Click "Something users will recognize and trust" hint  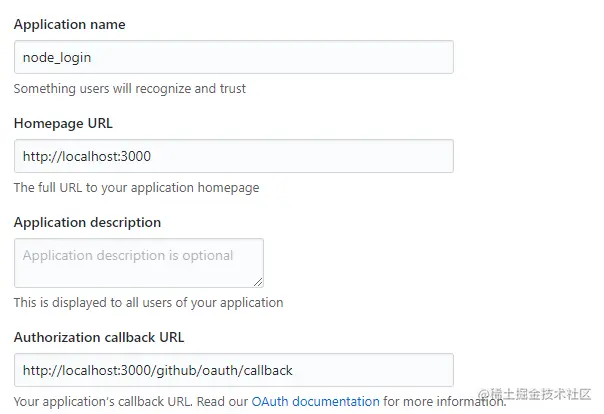130,88
